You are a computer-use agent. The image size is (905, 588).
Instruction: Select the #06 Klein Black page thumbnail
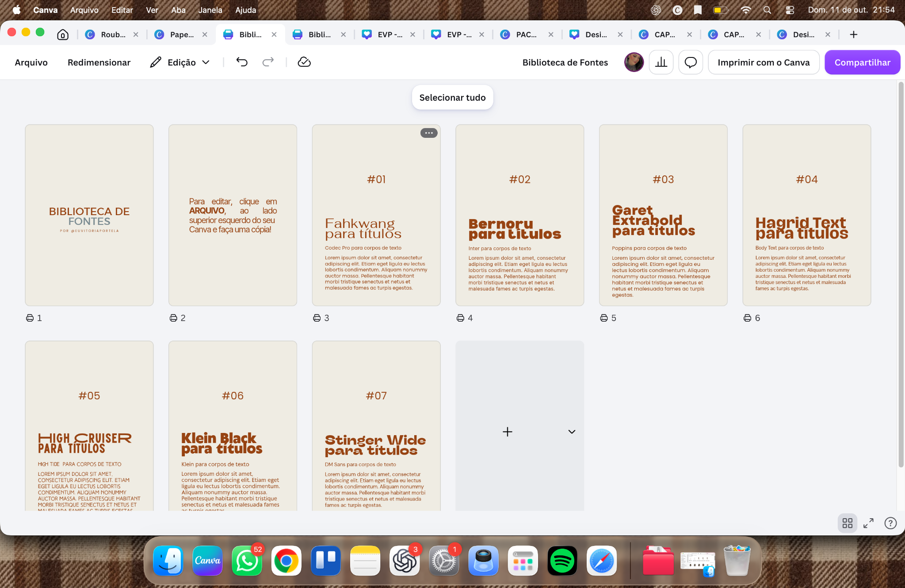tap(233, 426)
